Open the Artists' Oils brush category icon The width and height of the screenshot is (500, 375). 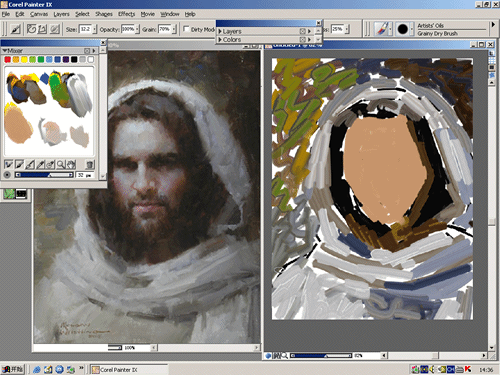pyautogui.click(x=382, y=29)
